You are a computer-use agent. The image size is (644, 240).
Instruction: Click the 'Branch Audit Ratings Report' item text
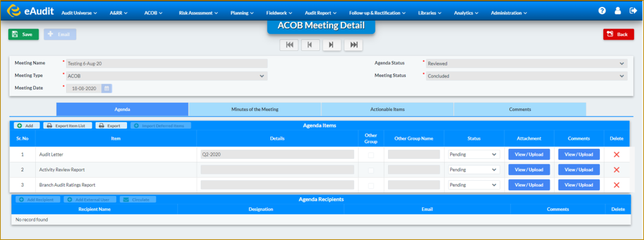click(67, 185)
